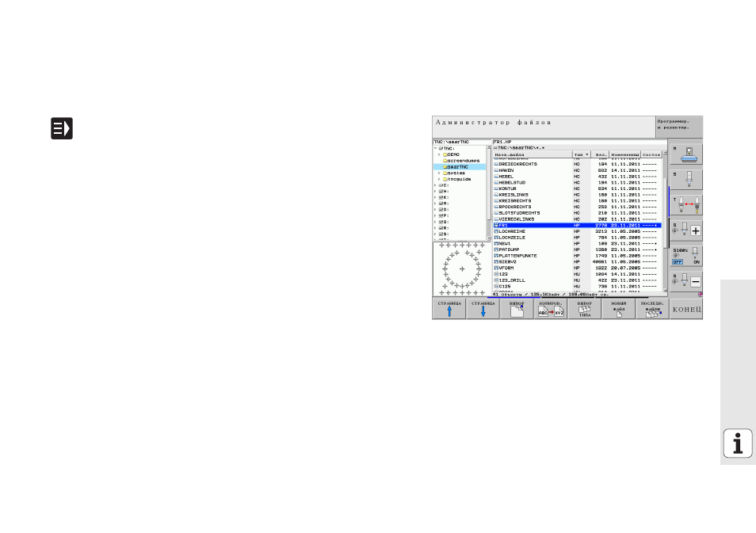Click the file list scroll-down arrow
756x533 pixels.
click(665, 291)
